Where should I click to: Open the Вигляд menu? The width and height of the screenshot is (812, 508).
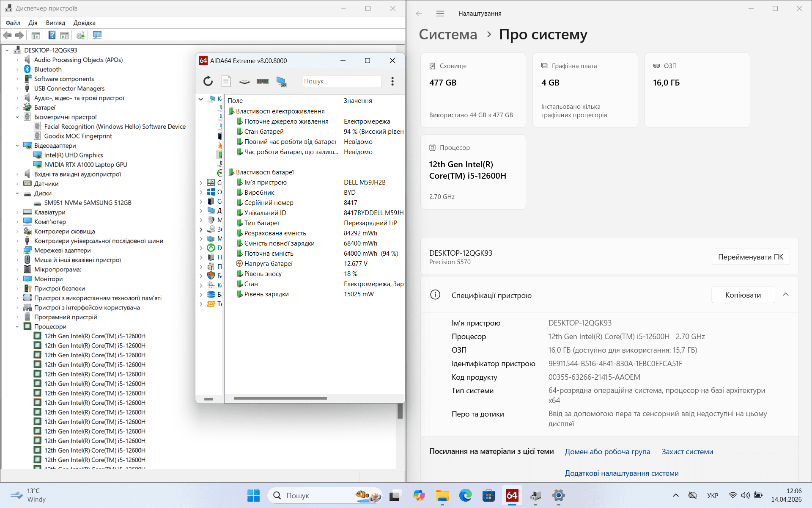(x=55, y=23)
